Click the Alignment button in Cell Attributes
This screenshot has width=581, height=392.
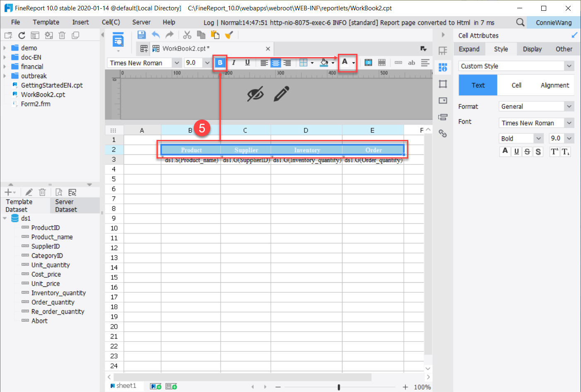(554, 85)
